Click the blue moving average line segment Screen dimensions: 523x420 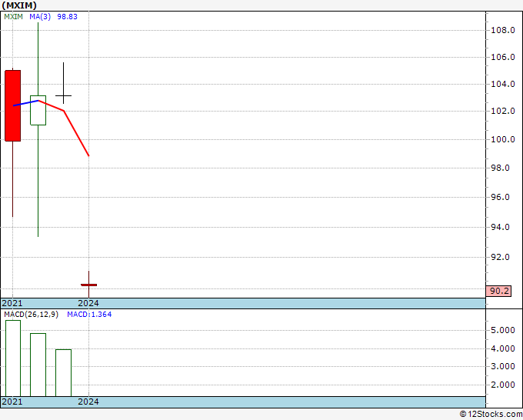point(25,103)
